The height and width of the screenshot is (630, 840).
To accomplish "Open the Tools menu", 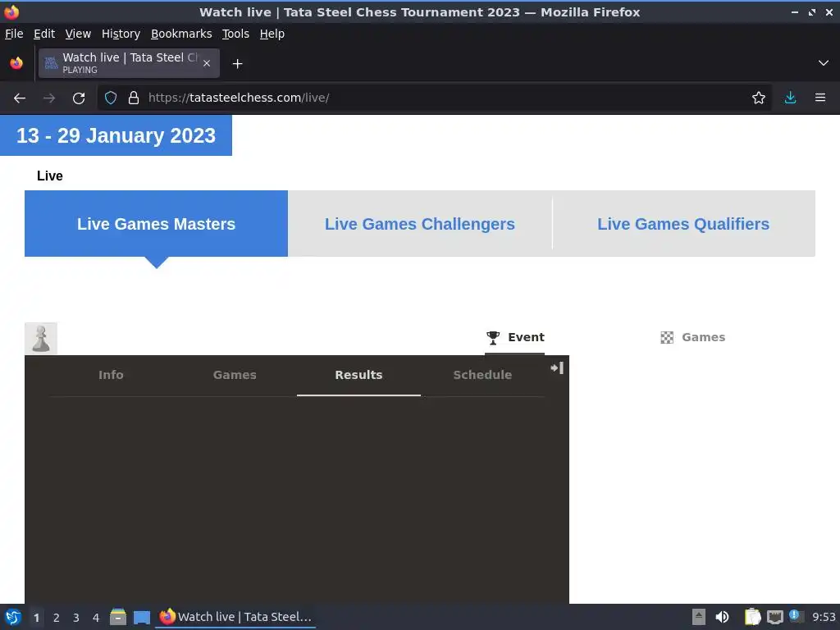I will pos(235,34).
